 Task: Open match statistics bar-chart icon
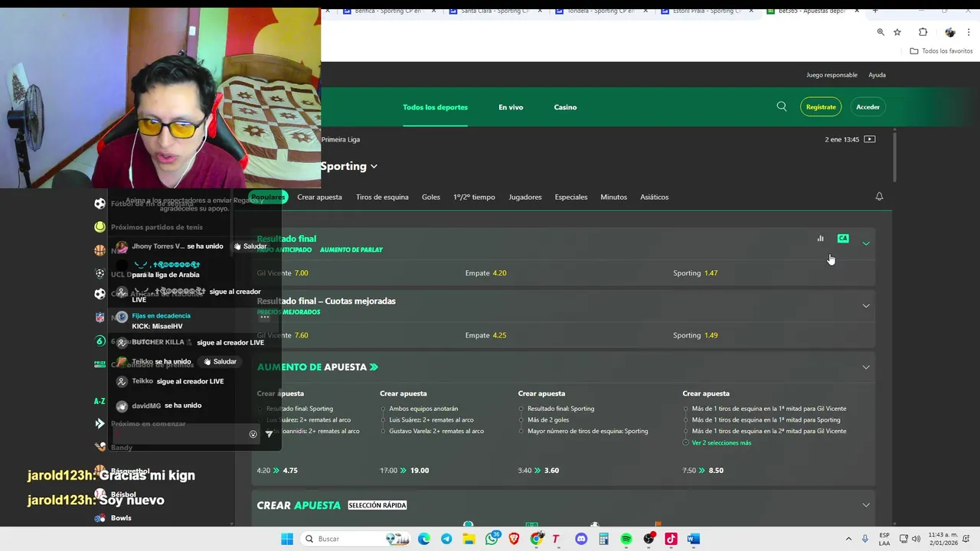coord(820,239)
